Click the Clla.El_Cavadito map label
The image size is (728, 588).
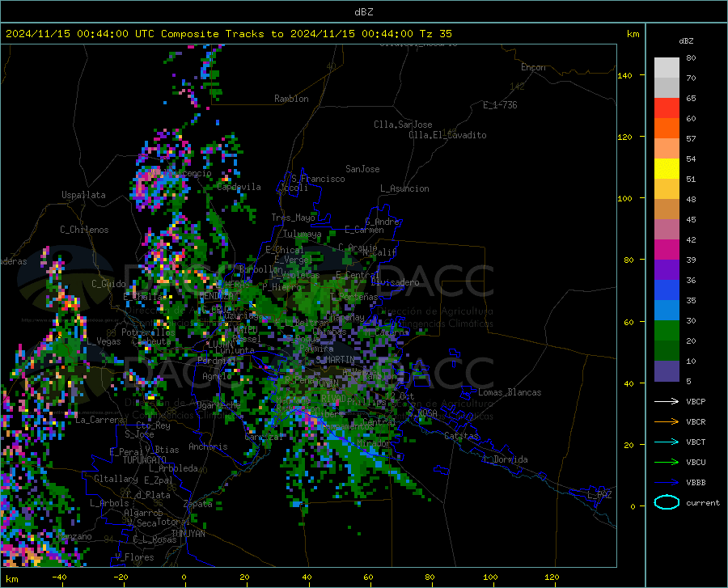447,135
